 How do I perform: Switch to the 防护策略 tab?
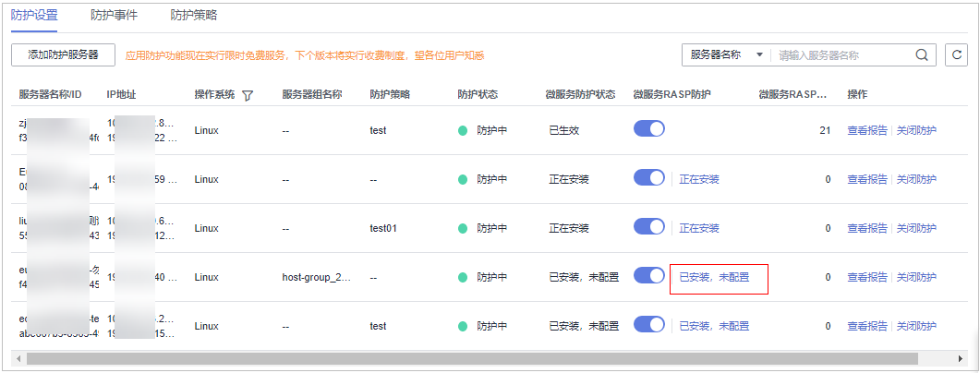coord(195,16)
